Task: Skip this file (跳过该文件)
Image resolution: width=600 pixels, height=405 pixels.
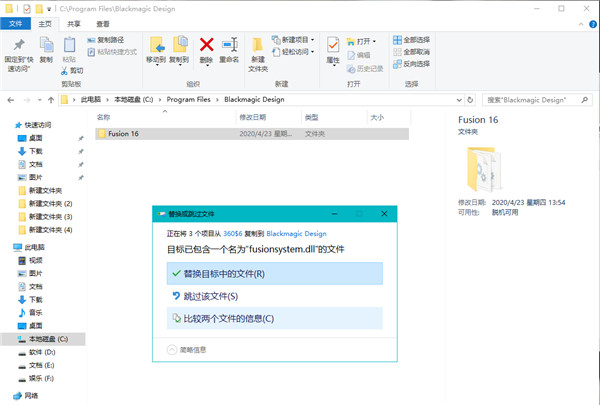Action: tap(275, 296)
